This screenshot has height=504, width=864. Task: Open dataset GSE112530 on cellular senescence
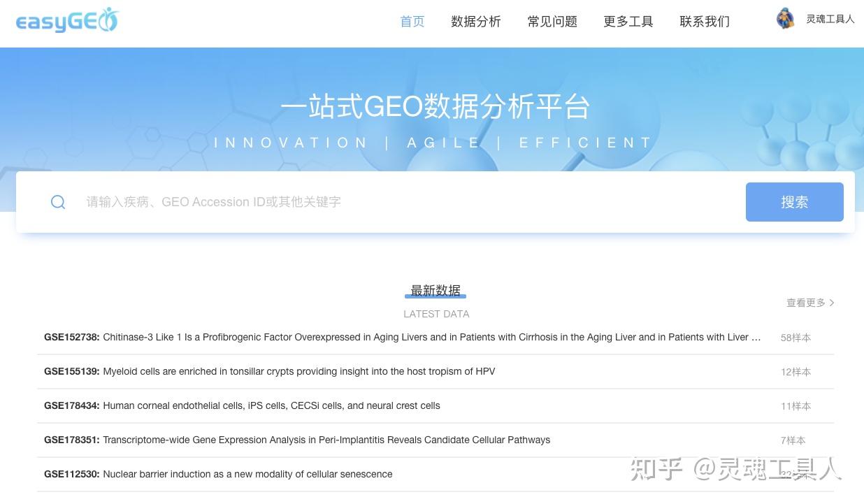[x=217, y=474]
